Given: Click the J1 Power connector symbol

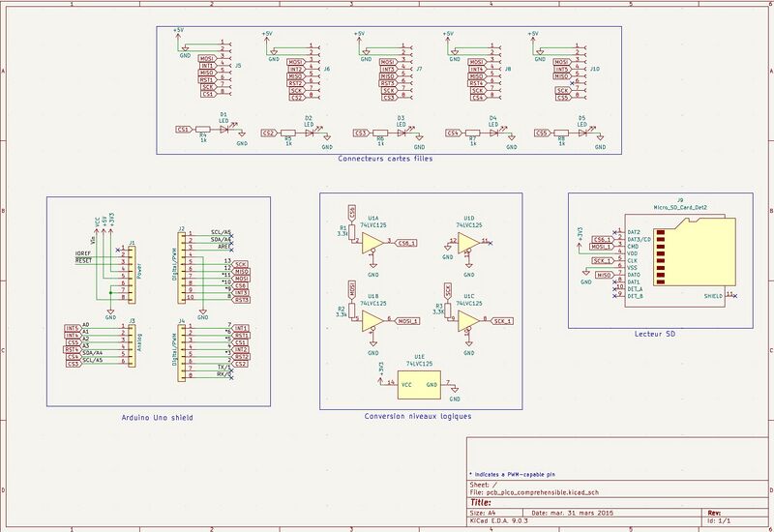Looking at the screenshot, I should click(x=121, y=272).
